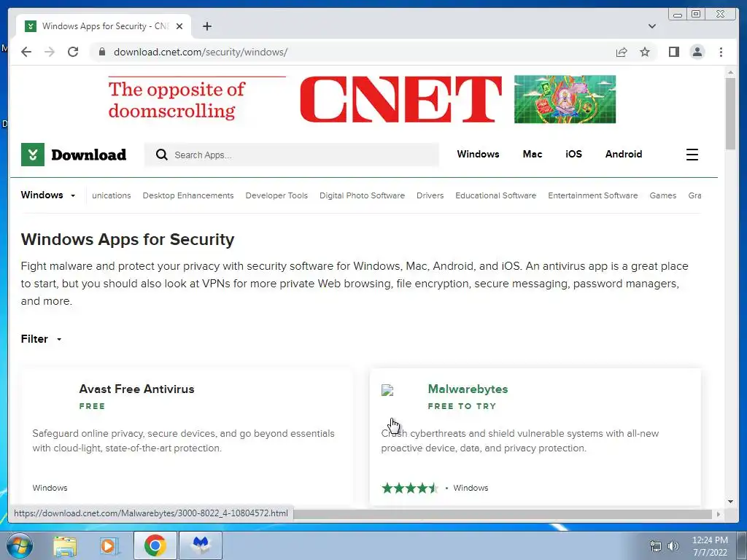
Task: Open the Android platform nav link
Action: (624, 154)
